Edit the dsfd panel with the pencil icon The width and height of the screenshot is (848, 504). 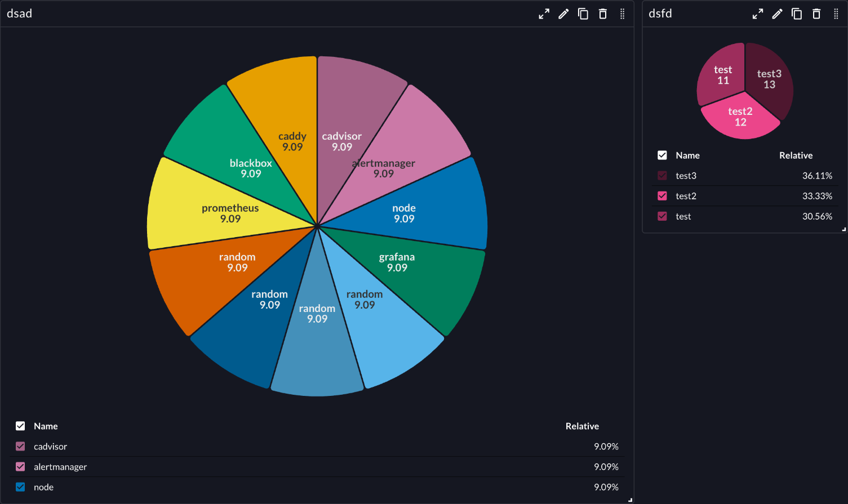tap(778, 14)
